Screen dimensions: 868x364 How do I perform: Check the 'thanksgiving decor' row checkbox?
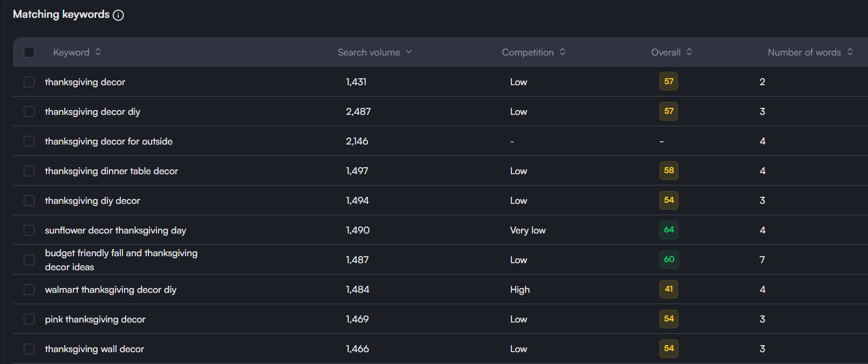pos(29,82)
